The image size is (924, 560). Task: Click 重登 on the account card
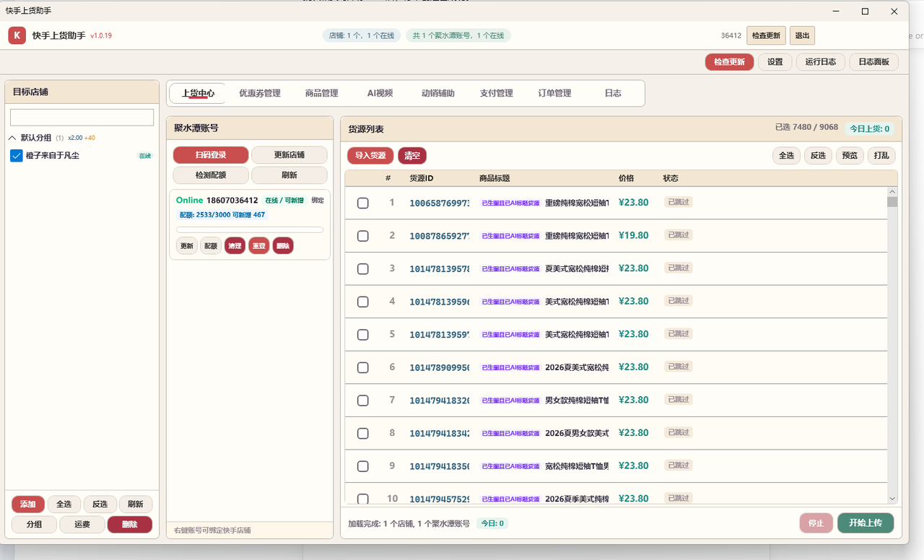(259, 246)
